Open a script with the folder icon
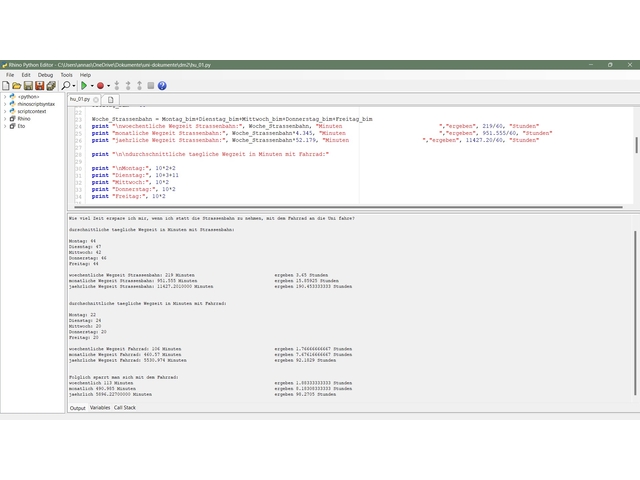Viewport: 640px width, 480px height. pos(17,86)
